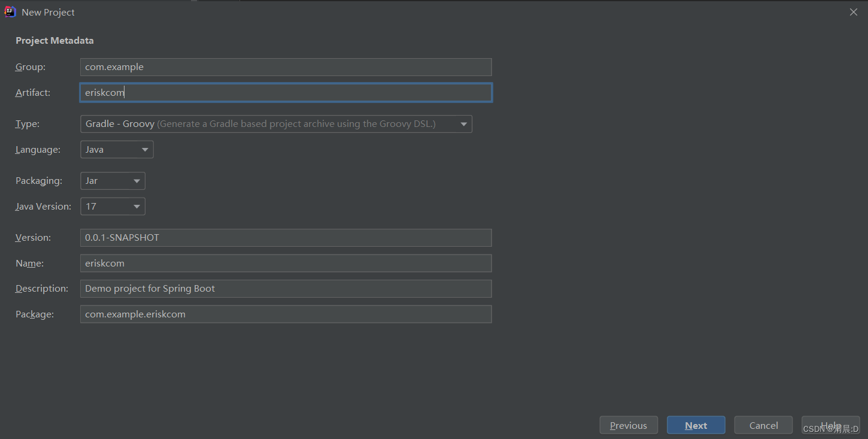868x439 pixels.
Task: Click the Next button to continue
Action: (x=696, y=425)
